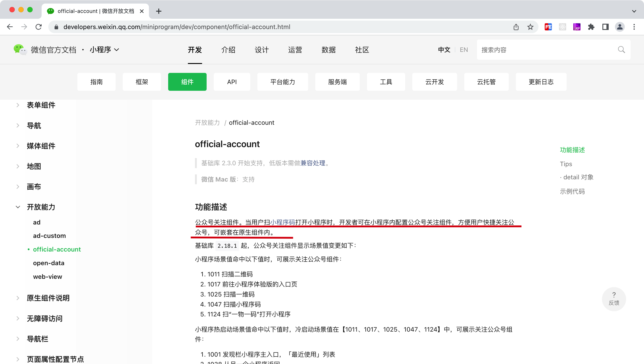
Task: Click the search magnifier icon
Action: [x=621, y=50]
